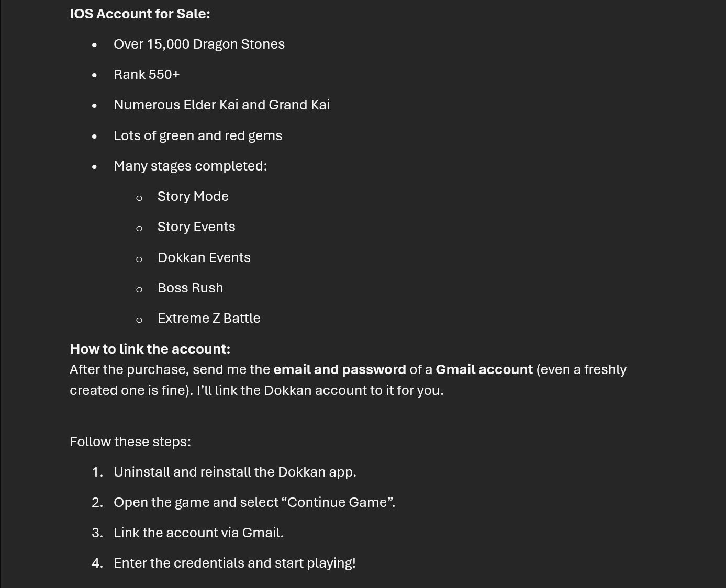The height and width of the screenshot is (588, 726).
Task: Click the "IOS Account for Sale:" heading
Action: coord(140,14)
